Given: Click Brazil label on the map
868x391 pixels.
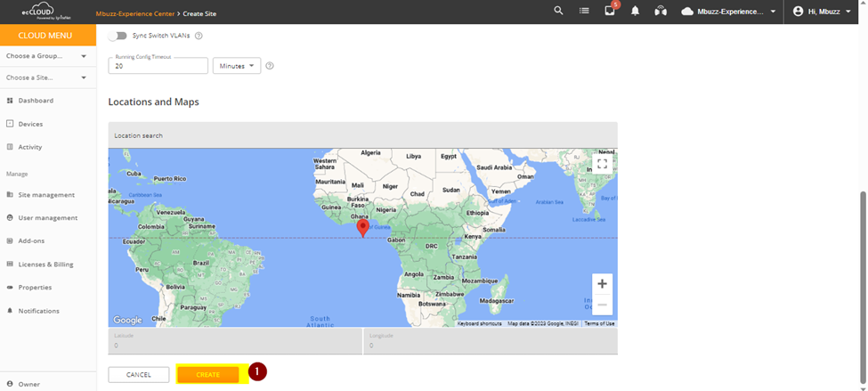Looking at the screenshot, I should coord(199,263).
